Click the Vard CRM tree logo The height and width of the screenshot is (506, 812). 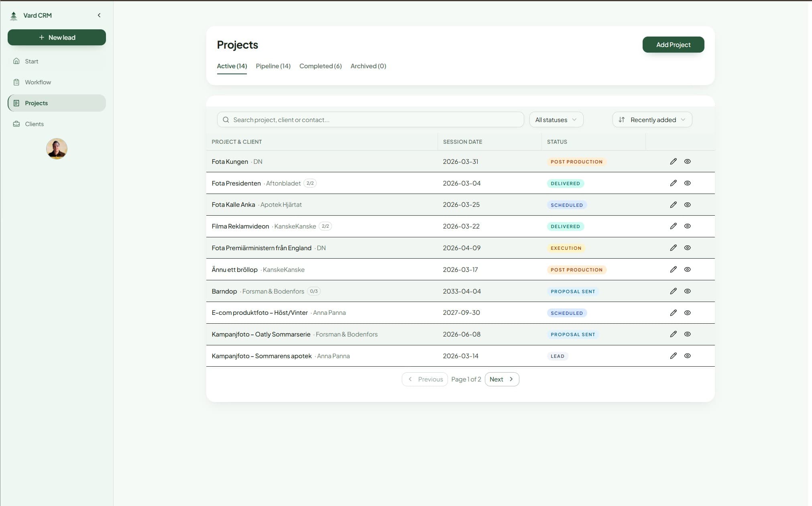tap(13, 15)
